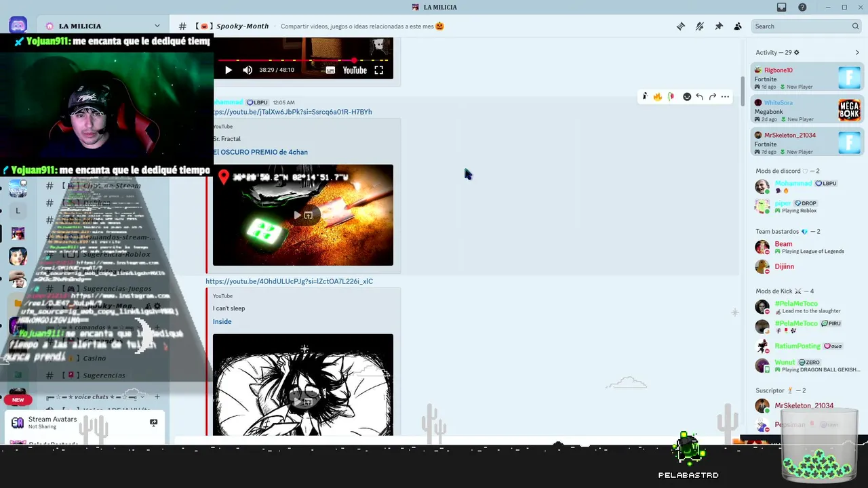The width and height of the screenshot is (868, 488).
Task: Open Discord direct messages home icon
Action: pos(18,26)
